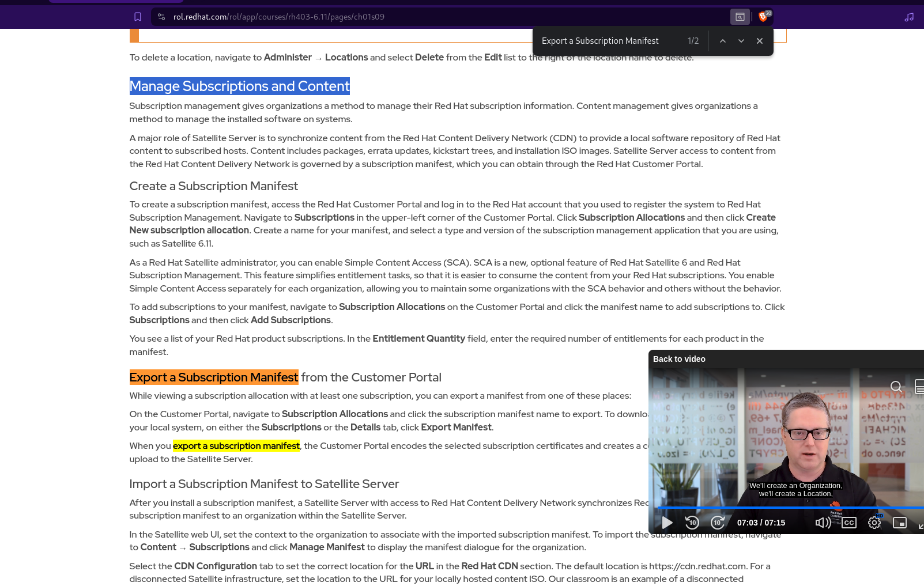Click the find bar search text field
Screen dimensions: 924x586
point(608,41)
